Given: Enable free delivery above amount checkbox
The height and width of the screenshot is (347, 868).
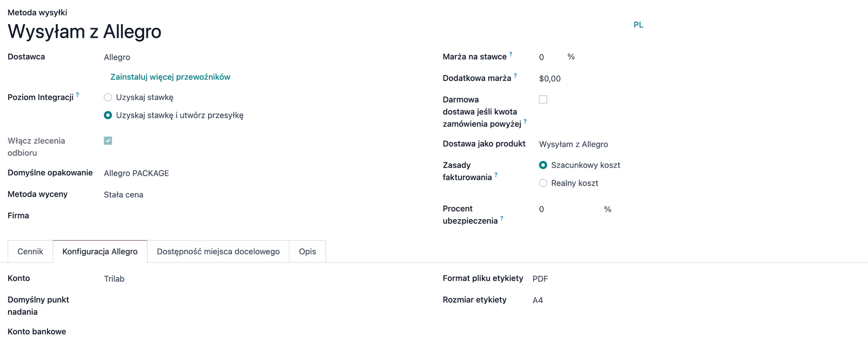Looking at the screenshot, I should 543,99.
